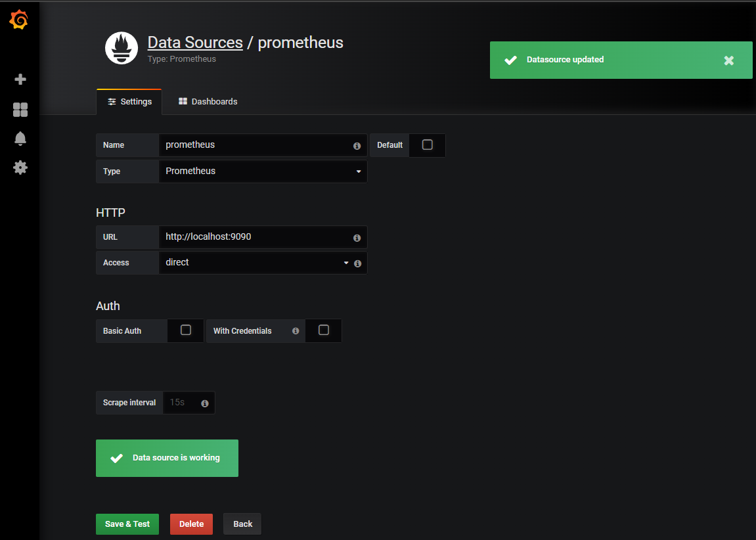Click the Access info icon
Image resolution: width=756 pixels, height=540 pixels.
pos(357,263)
